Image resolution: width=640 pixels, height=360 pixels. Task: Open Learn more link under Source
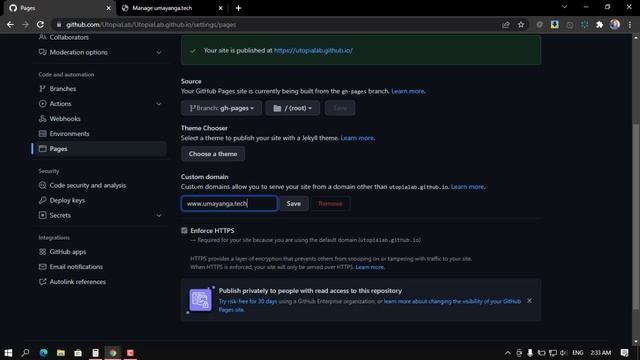pos(407,91)
